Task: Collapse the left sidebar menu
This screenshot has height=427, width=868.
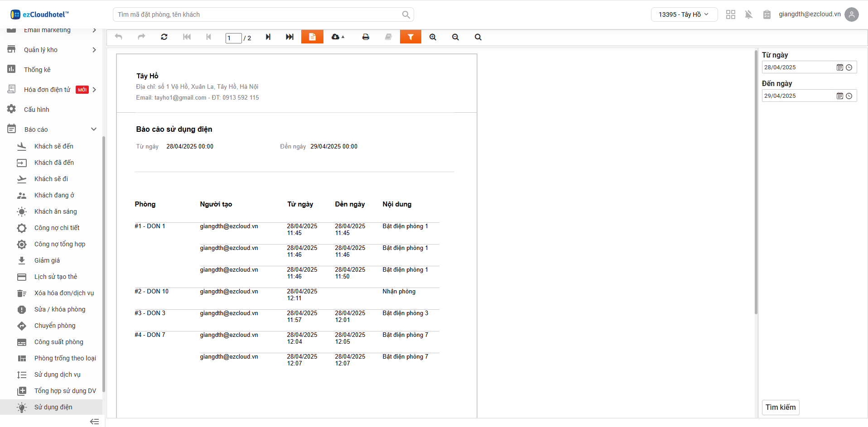Action: point(94,422)
